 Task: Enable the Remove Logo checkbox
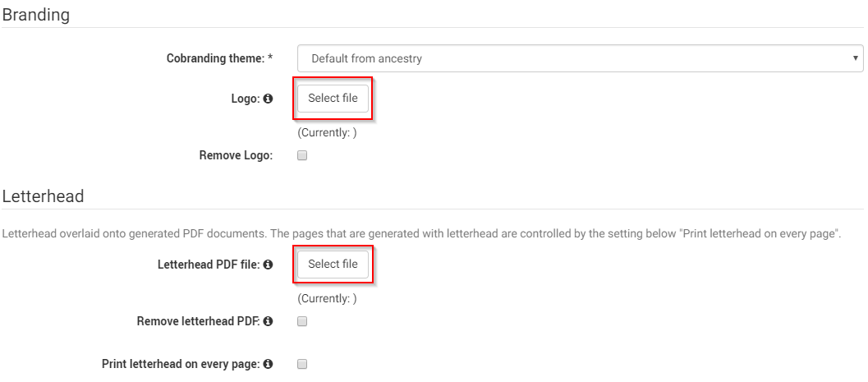(x=302, y=155)
